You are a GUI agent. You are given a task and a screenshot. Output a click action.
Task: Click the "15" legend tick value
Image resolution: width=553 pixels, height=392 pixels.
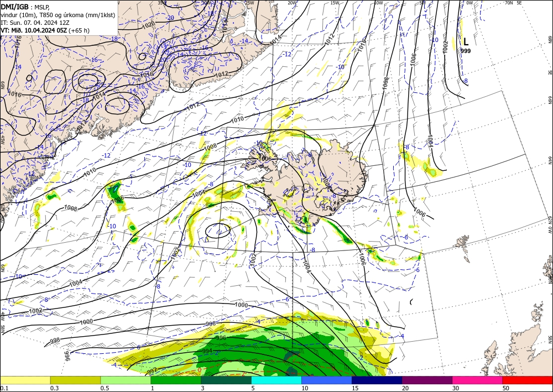click(x=355, y=388)
